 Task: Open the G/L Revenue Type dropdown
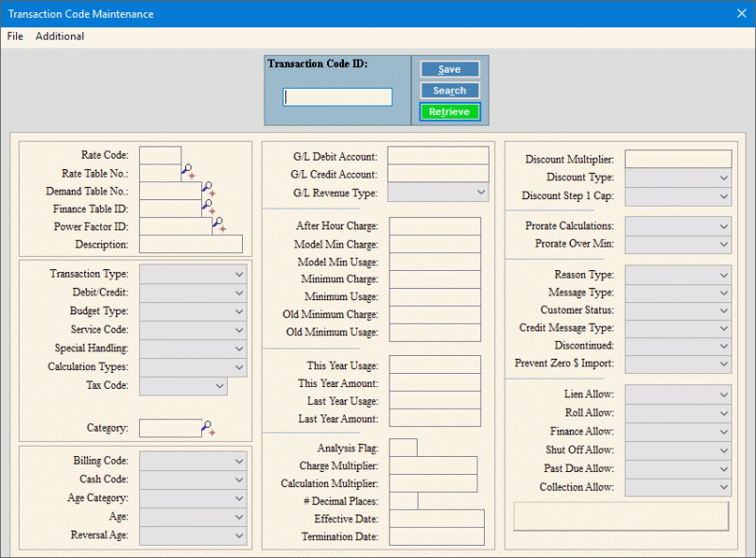coord(438,192)
